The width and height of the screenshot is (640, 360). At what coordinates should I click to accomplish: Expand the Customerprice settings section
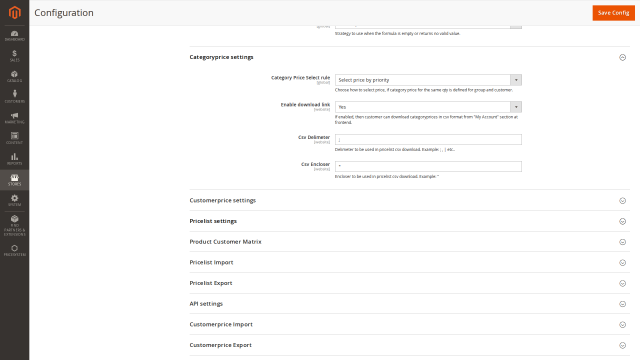(622, 200)
